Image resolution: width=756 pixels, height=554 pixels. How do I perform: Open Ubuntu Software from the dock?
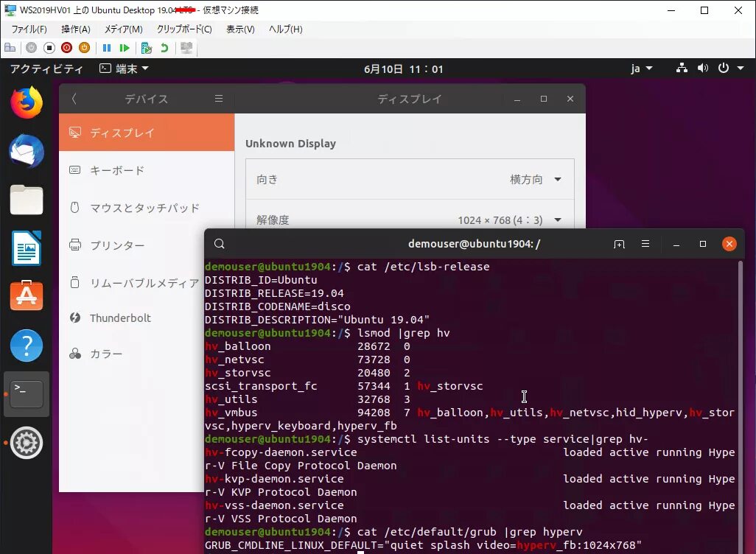pyautogui.click(x=27, y=296)
